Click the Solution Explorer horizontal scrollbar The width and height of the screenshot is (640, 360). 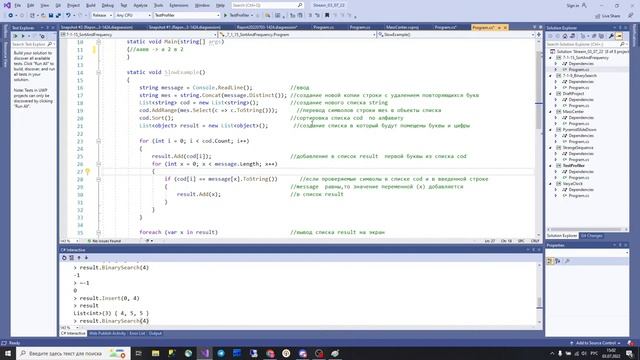[x=586, y=229]
